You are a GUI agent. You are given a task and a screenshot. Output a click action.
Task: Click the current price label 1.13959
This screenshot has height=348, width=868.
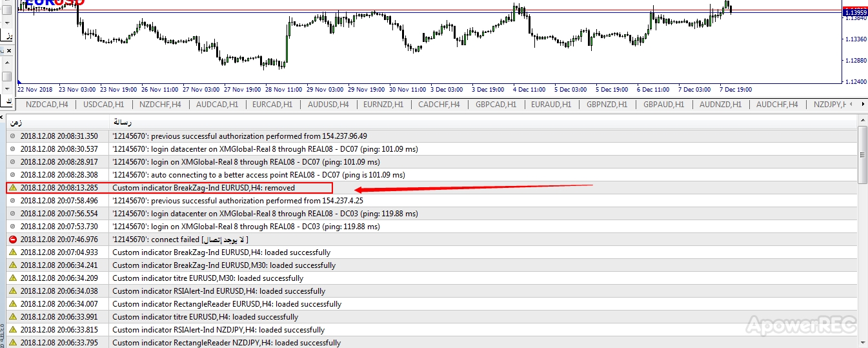[854, 12]
